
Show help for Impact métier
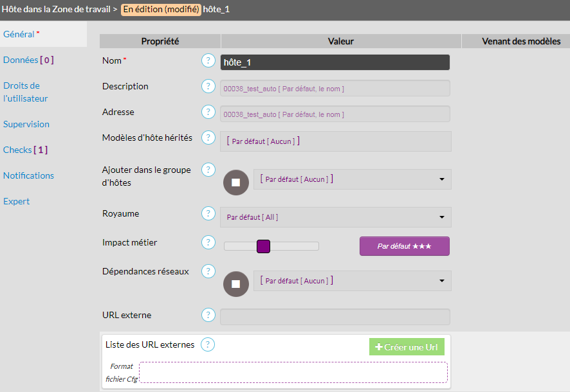[x=208, y=243]
